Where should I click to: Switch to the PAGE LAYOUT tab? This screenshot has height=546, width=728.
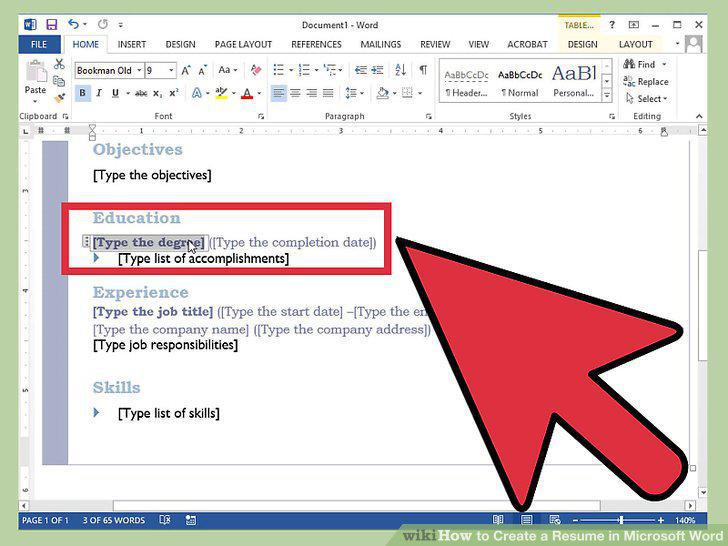click(x=243, y=44)
